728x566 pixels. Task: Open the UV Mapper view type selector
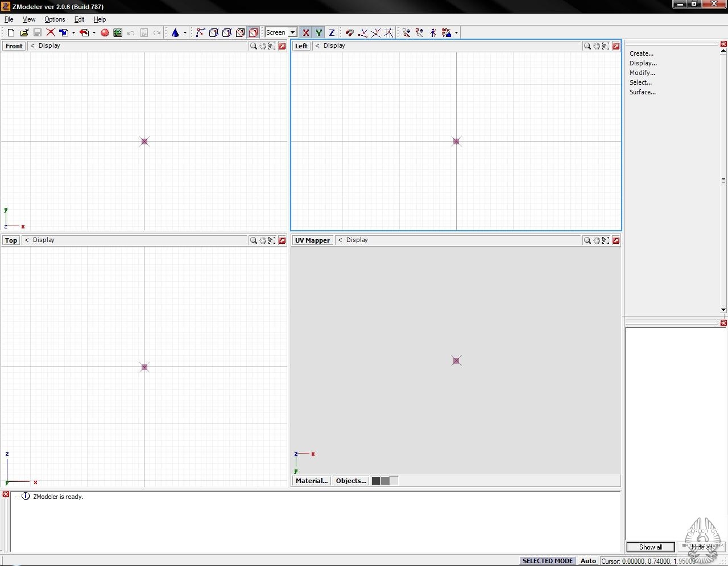click(x=312, y=240)
